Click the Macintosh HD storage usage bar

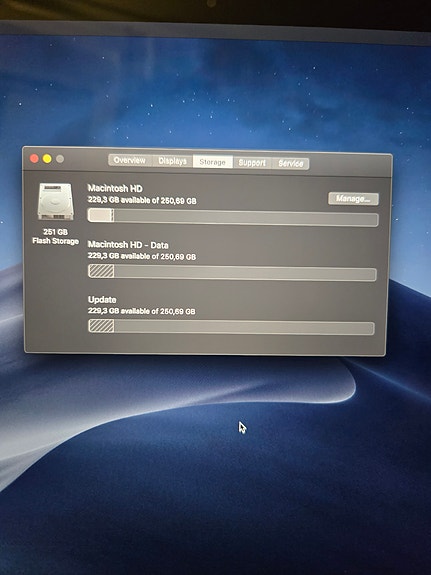pos(233,217)
